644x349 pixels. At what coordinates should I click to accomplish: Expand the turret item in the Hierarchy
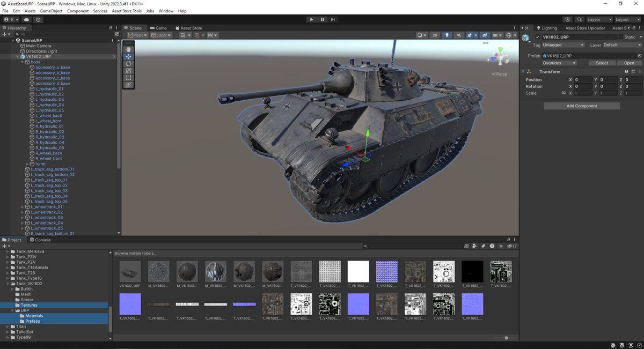[x=27, y=164]
